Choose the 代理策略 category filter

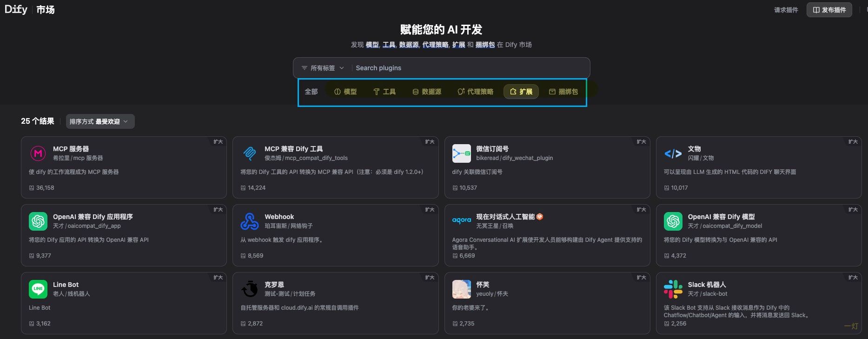(x=475, y=92)
